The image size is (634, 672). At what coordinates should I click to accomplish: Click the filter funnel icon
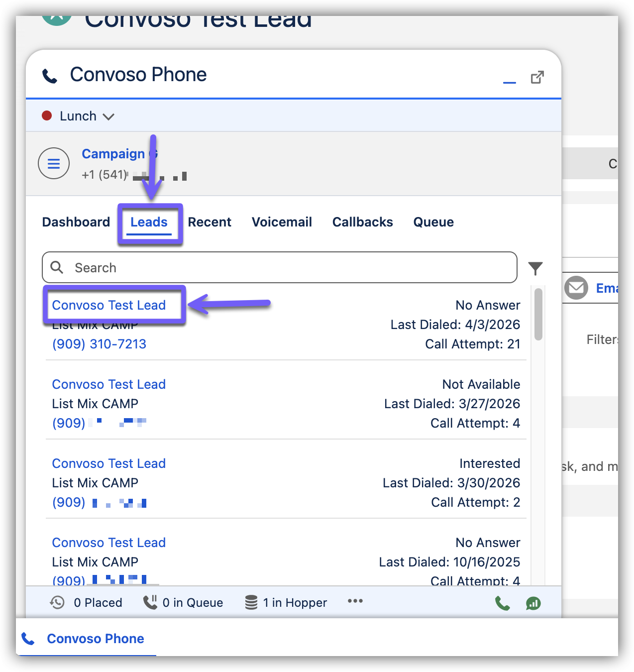[535, 268]
